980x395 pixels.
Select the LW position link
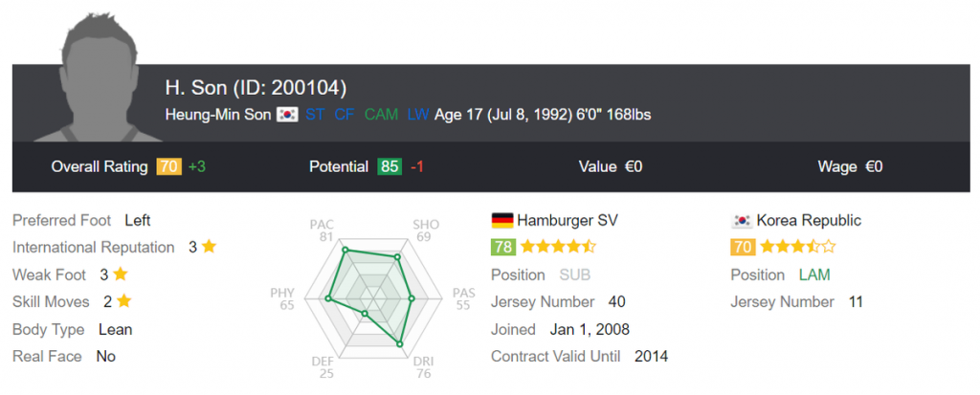(x=417, y=115)
